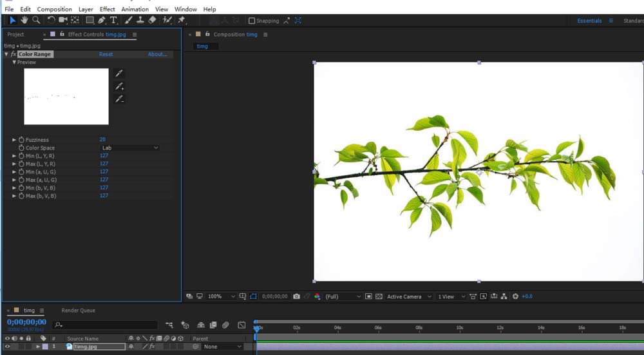Click the Fuzziness value 20

[102, 140]
